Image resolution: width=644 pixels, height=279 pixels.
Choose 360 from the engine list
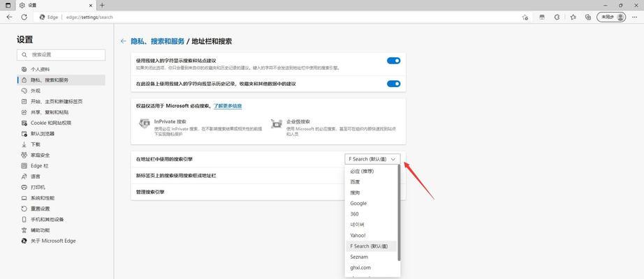[x=372, y=213]
